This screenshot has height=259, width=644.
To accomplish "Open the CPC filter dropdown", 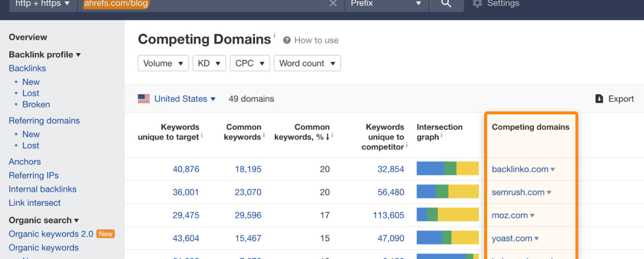I will pos(250,63).
